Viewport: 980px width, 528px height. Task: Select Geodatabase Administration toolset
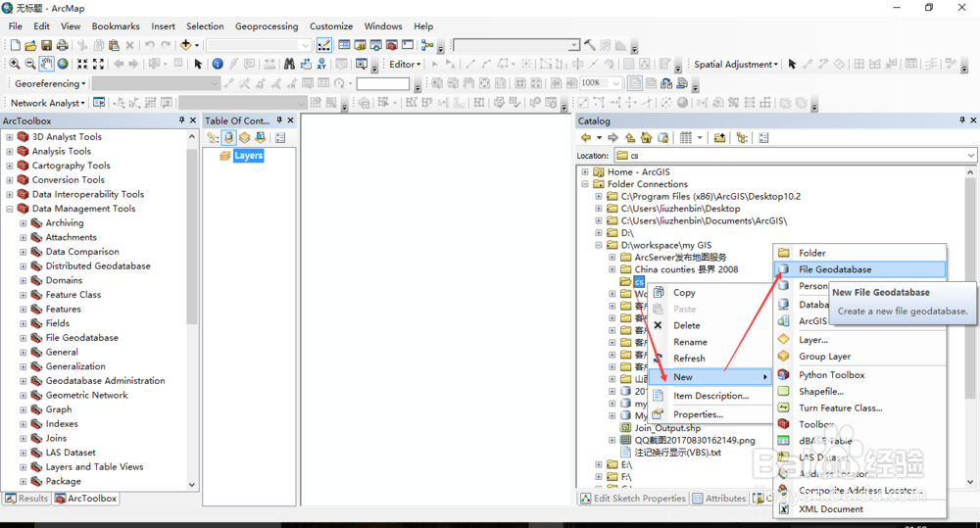(105, 380)
